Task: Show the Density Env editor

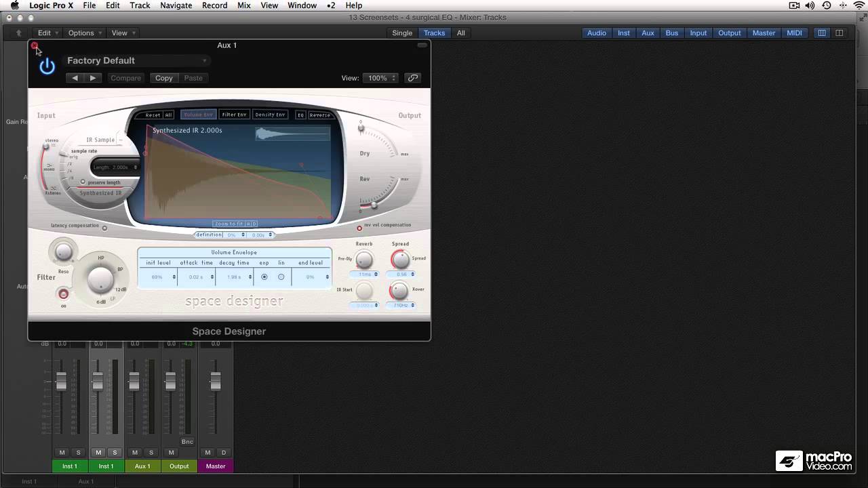Action: click(x=270, y=115)
